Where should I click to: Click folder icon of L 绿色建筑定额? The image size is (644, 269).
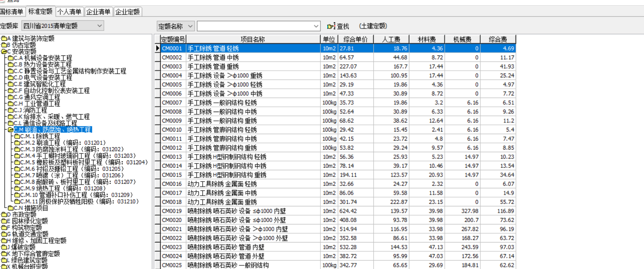(x=4, y=260)
